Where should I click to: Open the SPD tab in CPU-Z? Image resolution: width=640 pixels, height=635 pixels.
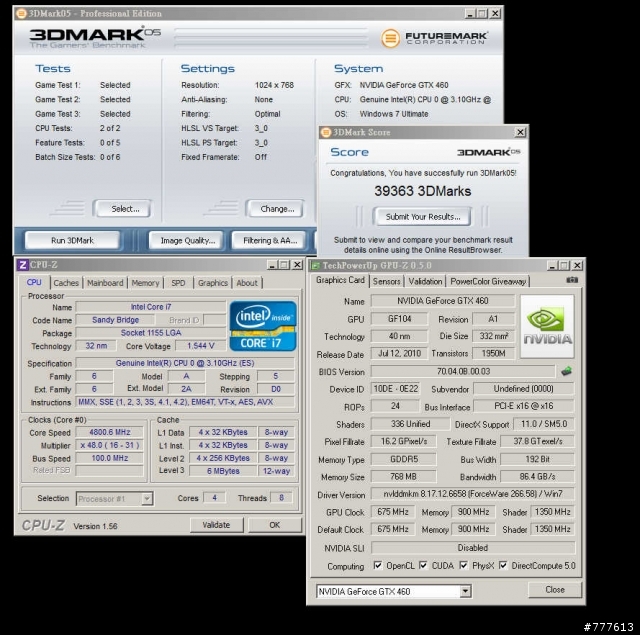point(178,283)
